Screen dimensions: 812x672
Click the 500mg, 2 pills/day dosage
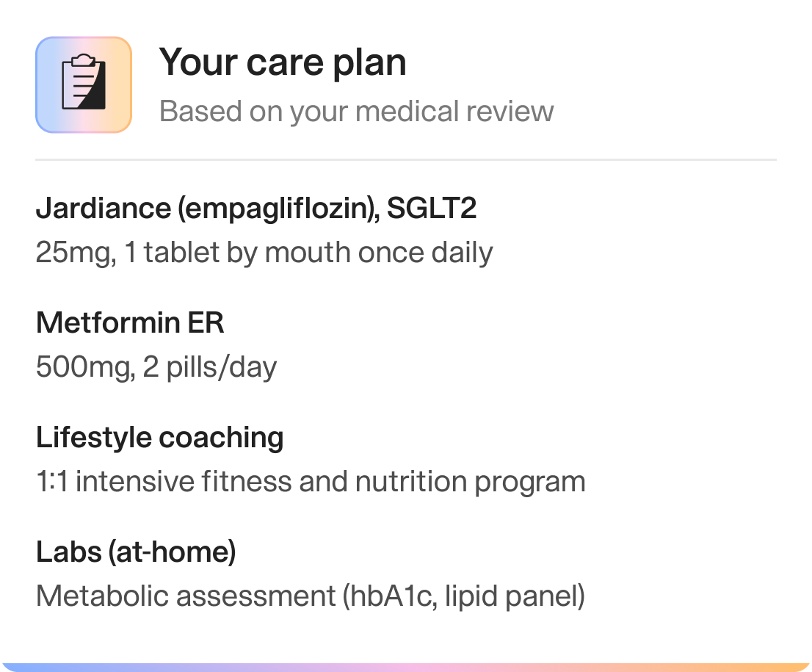pos(156,367)
